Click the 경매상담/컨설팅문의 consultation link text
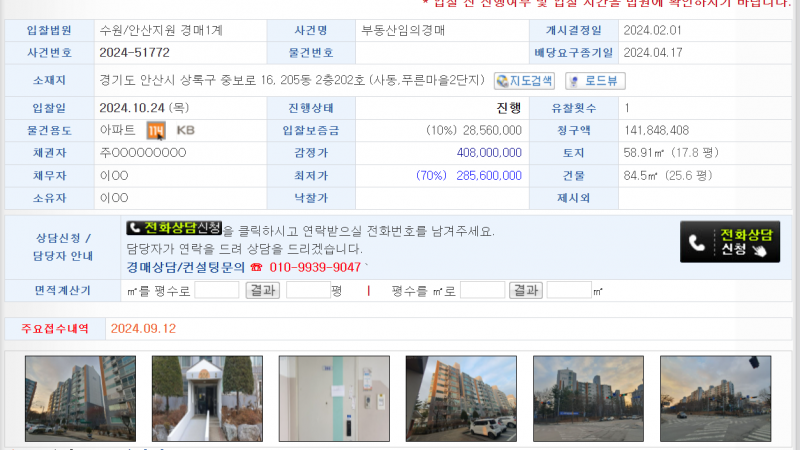Viewport: 800px width, 450px height. [185, 267]
